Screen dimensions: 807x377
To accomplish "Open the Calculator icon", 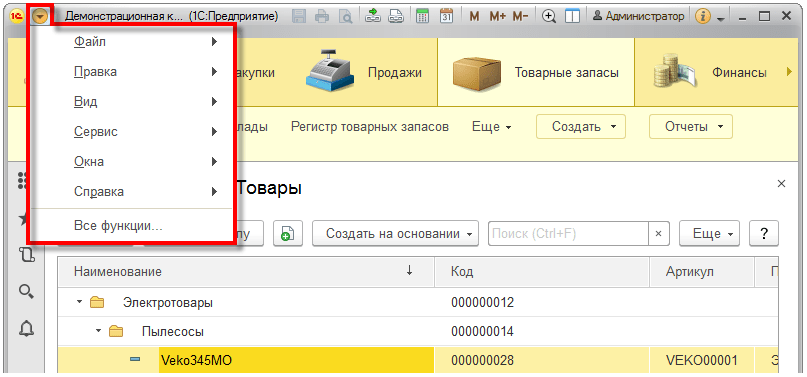I will pos(423,16).
